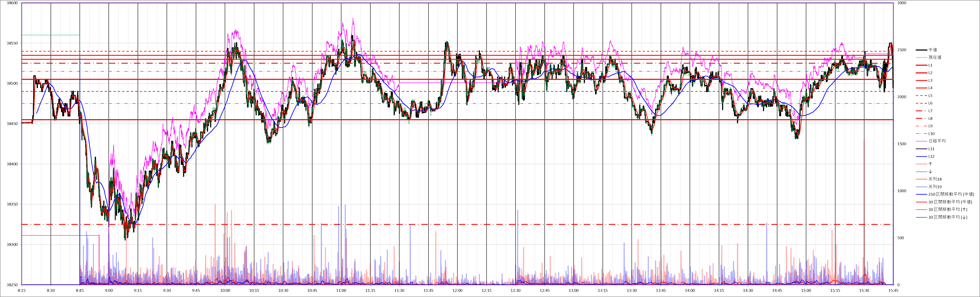Click the 13:30 time axis label
This screenshot has height=297, width=980.
pos(632,291)
